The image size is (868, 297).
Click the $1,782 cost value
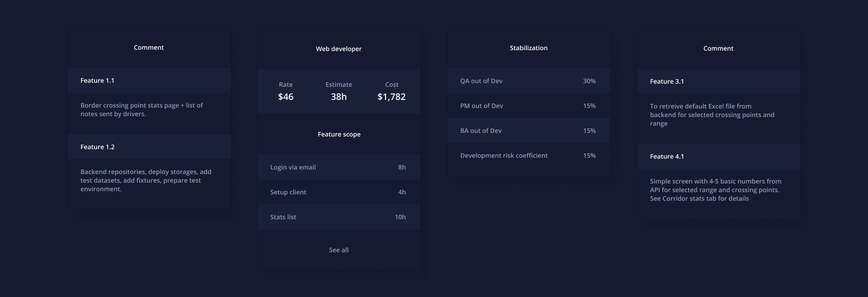[392, 97]
